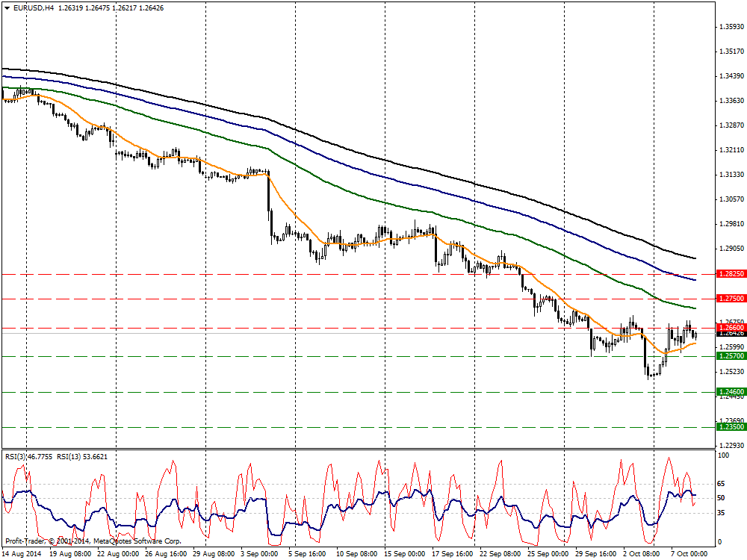Click the 1.35170 price axis value

pos(731,51)
